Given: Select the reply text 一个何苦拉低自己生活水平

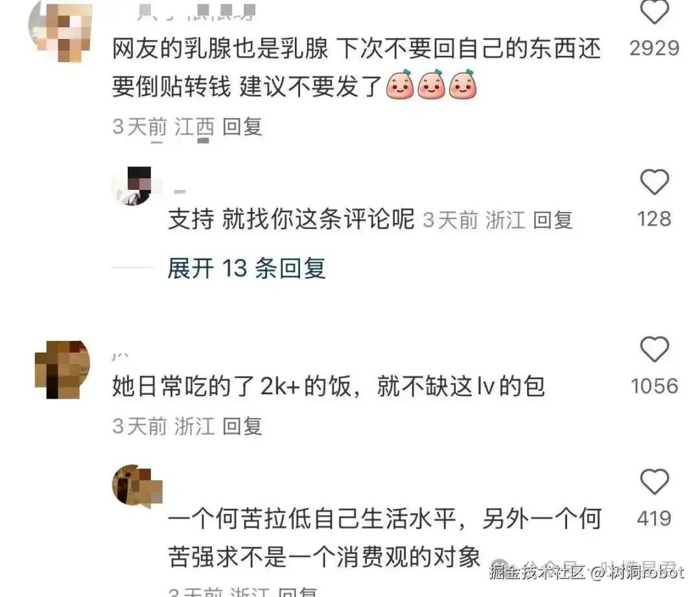Looking at the screenshot, I should (312, 519).
